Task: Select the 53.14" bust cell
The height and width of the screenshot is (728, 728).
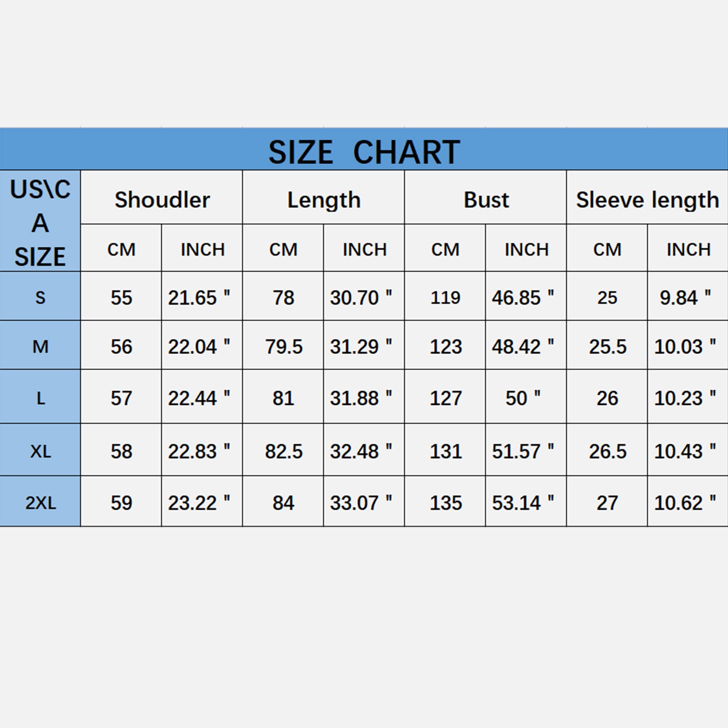Action: [x=523, y=503]
